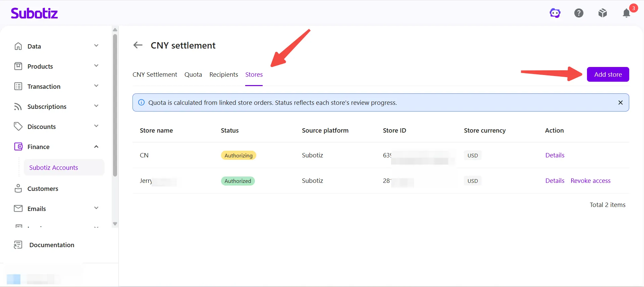Open Details for the Jerry store
The image size is (644, 287).
click(x=555, y=181)
